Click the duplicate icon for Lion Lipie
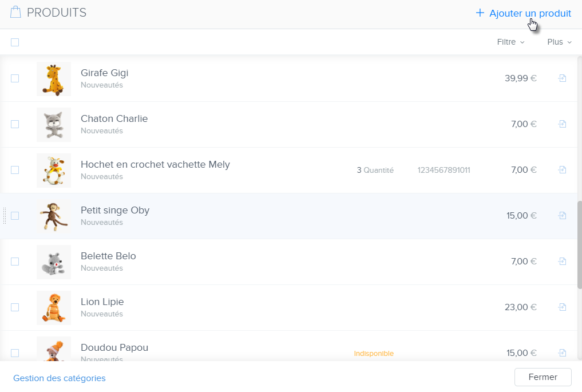 [x=562, y=307]
